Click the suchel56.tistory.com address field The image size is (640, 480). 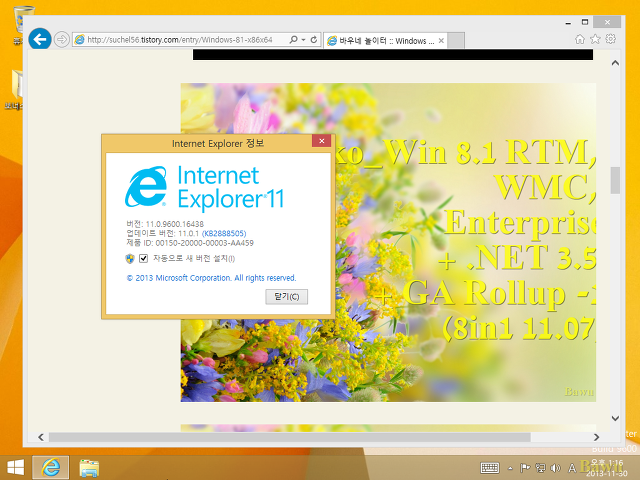[x=180, y=40]
